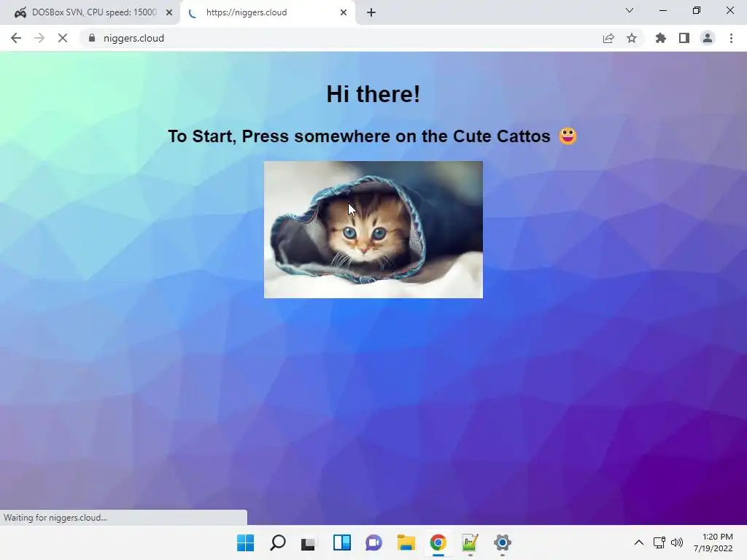Show hidden system tray icons

coord(639,542)
